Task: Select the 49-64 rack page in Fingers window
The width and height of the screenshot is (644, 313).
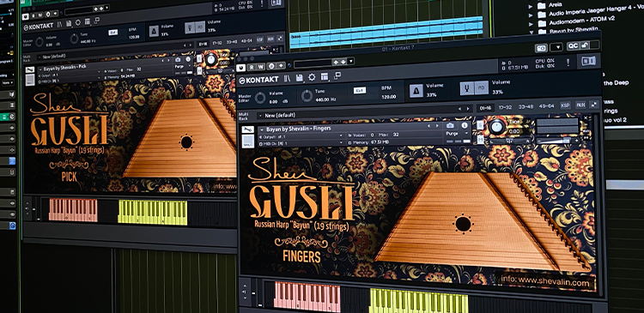Action: pyautogui.click(x=546, y=105)
